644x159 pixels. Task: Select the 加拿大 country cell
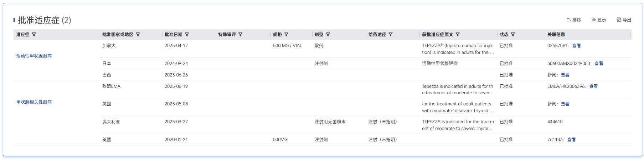pyautogui.click(x=109, y=46)
